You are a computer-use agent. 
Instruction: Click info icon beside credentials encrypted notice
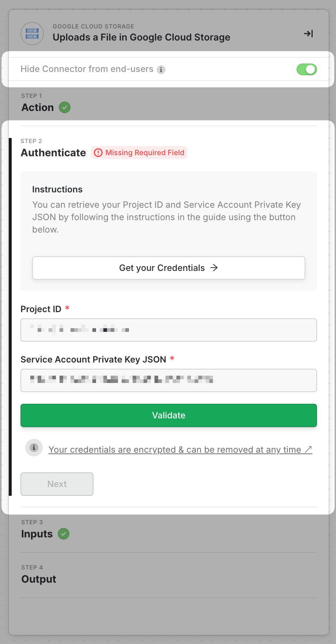(x=34, y=448)
